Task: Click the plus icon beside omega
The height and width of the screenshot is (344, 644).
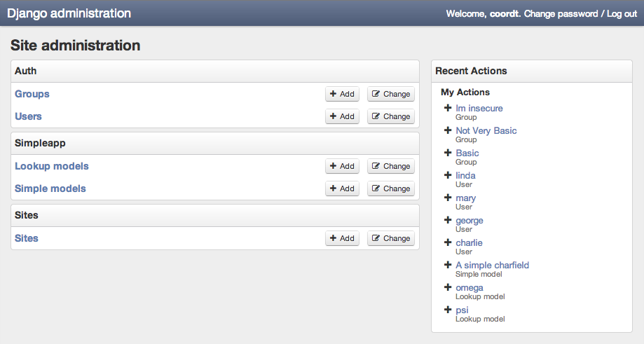Action: pyautogui.click(x=448, y=287)
